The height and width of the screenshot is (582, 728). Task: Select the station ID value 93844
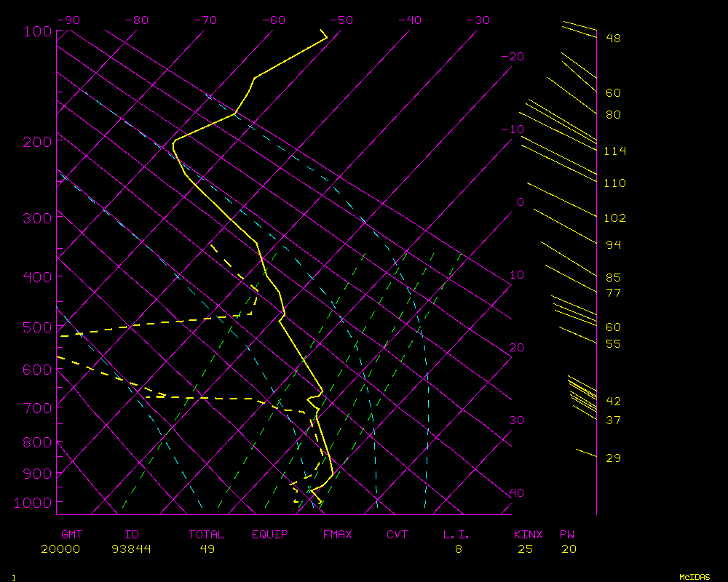point(131,549)
